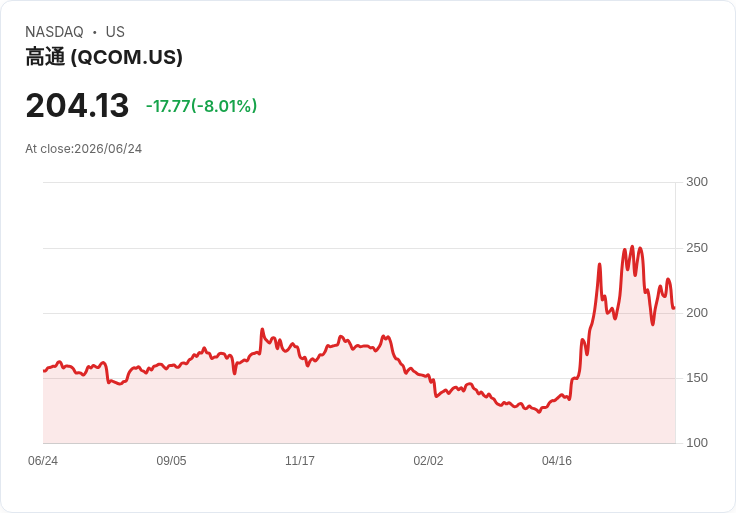This screenshot has width=736, height=513.
Task: Click the 09/05 date axis label
Action: pyautogui.click(x=171, y=461)
